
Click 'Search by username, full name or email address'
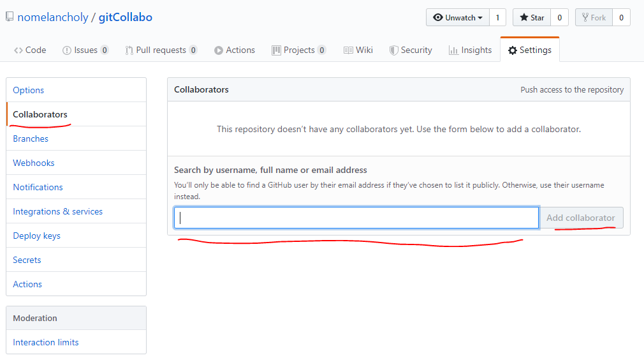pos(270,170)
